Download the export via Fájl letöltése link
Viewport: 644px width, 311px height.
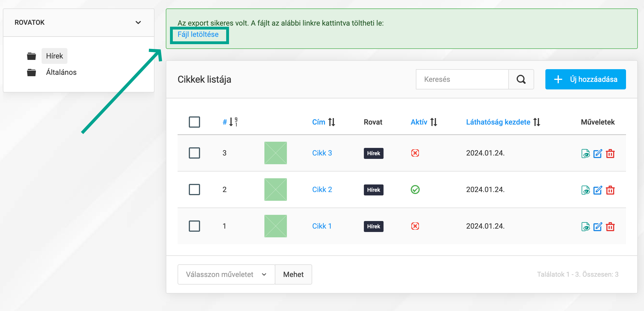point(198,34)
